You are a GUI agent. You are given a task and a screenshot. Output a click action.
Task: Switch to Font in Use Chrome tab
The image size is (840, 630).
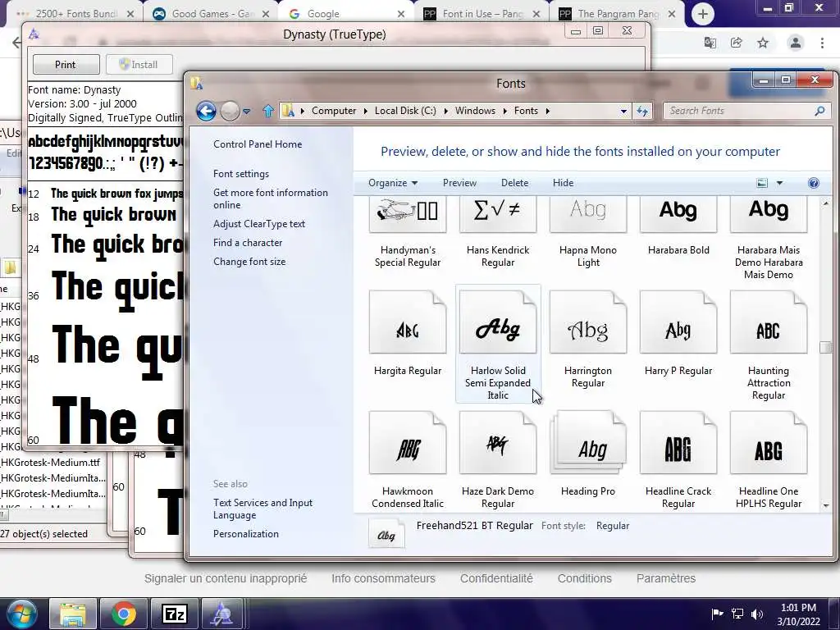coord(482,14)
